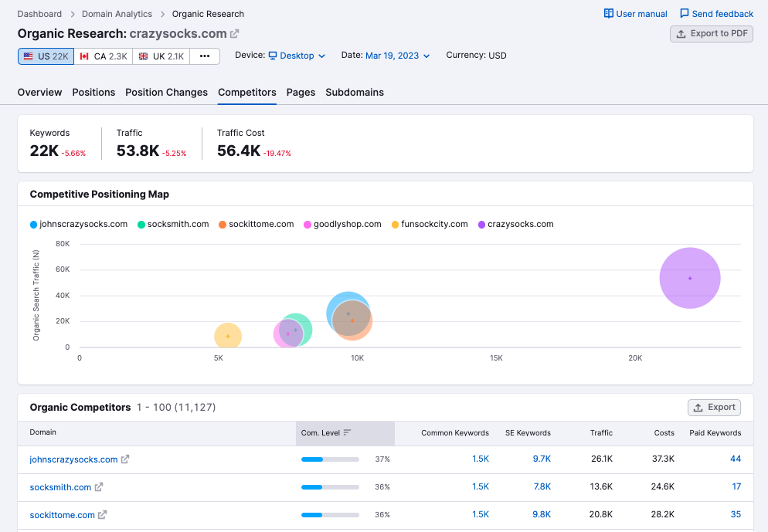The image size is (768, 532).
Task: Go to Domain Analytics breadcrumb
Action: [x=117, y=14]
